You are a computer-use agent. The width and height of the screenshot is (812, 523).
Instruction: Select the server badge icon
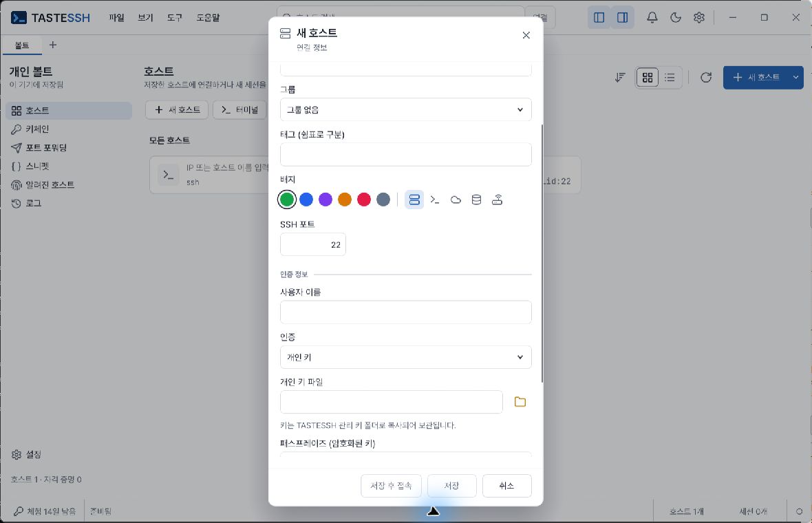click(x=414, y=200)
